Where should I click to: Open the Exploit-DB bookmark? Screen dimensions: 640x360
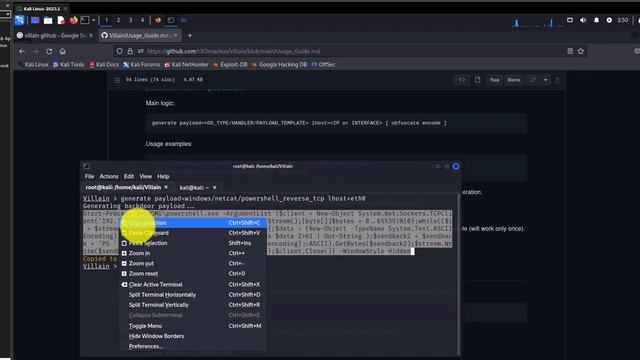[230, 64]
